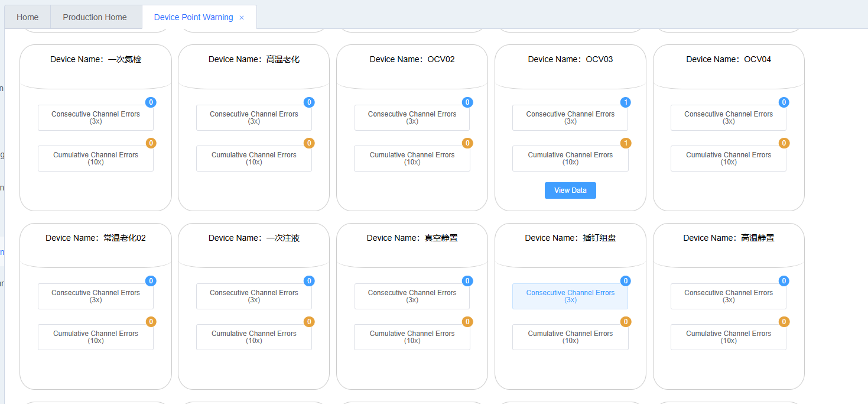Open Cumulative Channel Errors for 真空静置

tap(412, 337)
